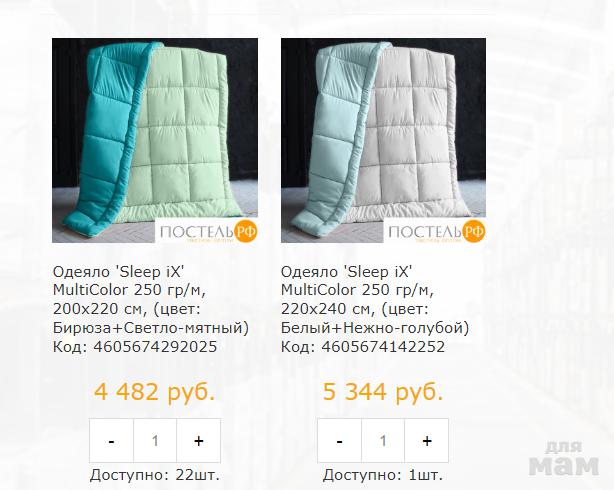This screenshot has height=490, width=614.
Task: Open the turquoise and mint blanket product photo
Action: [155, 140]
